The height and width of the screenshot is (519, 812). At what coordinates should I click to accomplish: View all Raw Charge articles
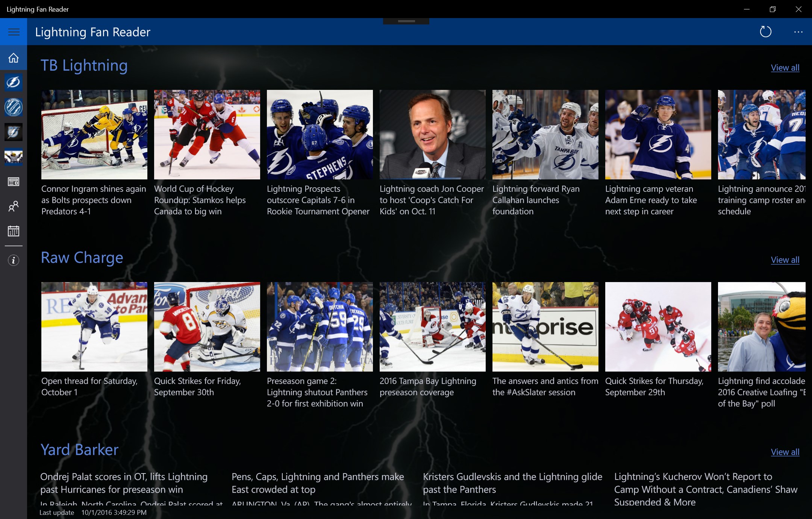click(785, 260)
